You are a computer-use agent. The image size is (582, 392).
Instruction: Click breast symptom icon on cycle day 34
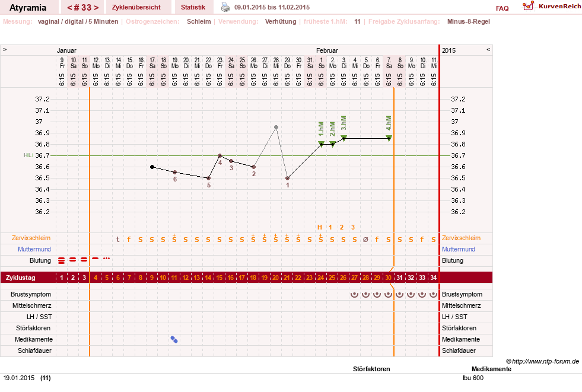[433, 295]
